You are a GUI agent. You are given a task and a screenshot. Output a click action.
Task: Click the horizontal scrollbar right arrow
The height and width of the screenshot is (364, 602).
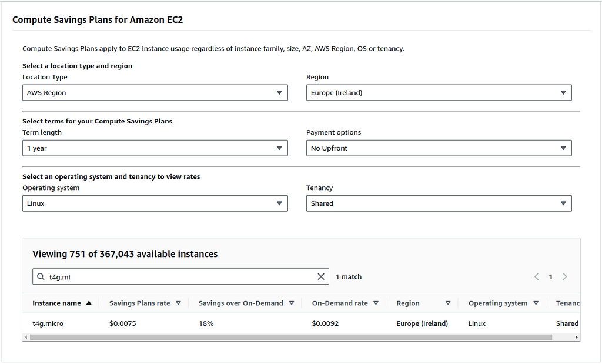(x=576, y=337)
